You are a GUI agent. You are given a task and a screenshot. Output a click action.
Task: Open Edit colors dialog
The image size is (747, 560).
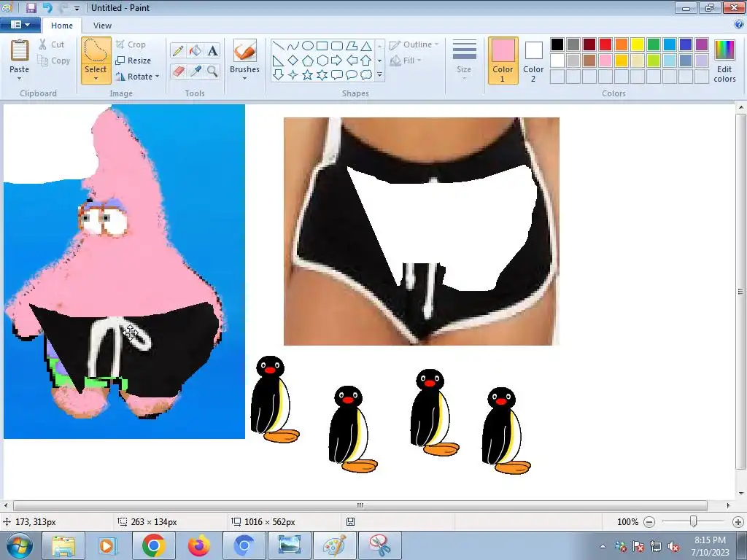coord(724,61)
